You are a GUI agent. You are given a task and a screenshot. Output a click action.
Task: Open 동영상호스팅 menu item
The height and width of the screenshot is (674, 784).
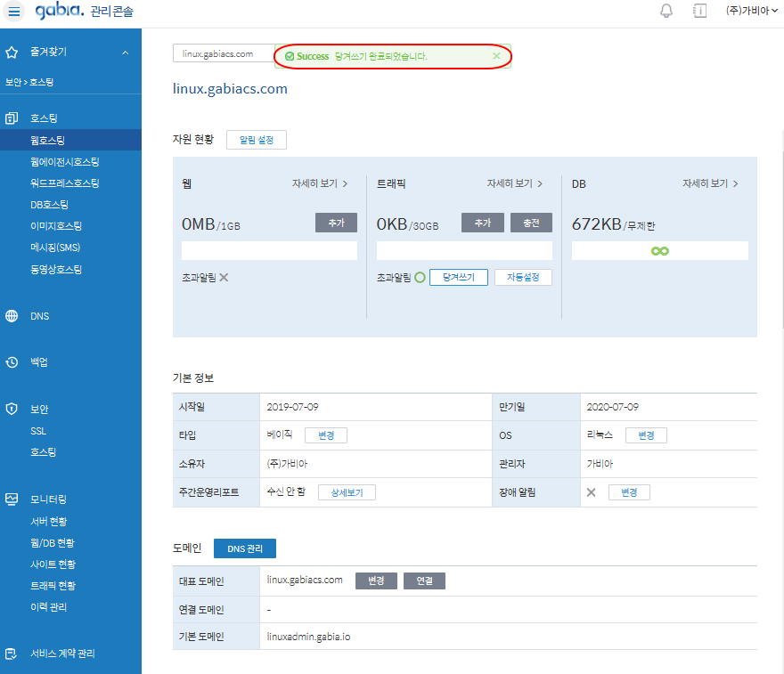point(56,269)
